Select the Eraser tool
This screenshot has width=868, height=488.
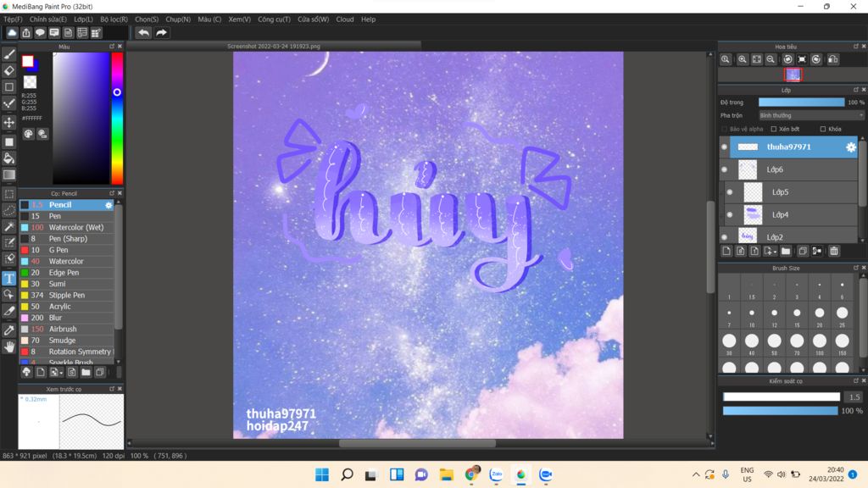click(x=8, y=70)
